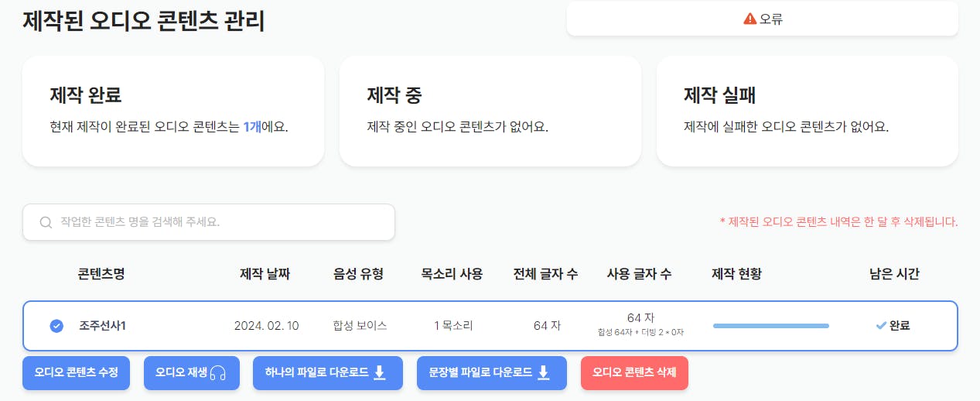Click download arrow on 하나의 파일로 다운로드
Viewport: 980px width, 401px height.
click(379, 372)
